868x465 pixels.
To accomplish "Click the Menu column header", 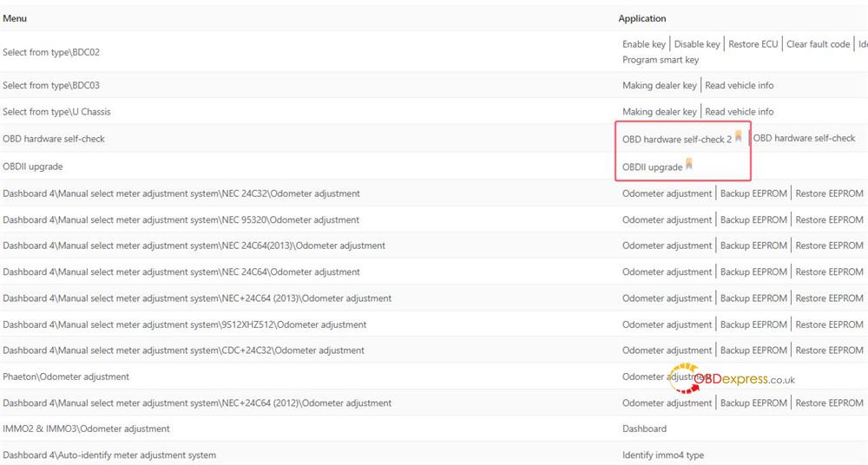I will [x=15, y=18].
